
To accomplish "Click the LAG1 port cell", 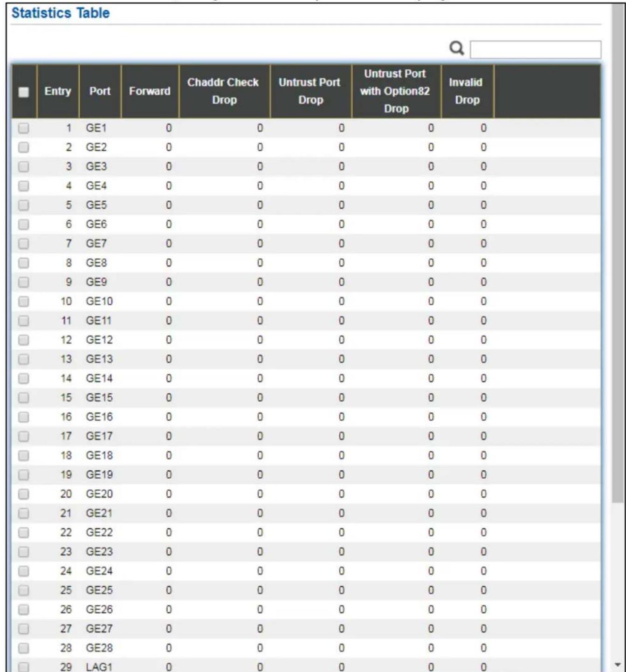I will pyautogui.click(x=99, y=667).
